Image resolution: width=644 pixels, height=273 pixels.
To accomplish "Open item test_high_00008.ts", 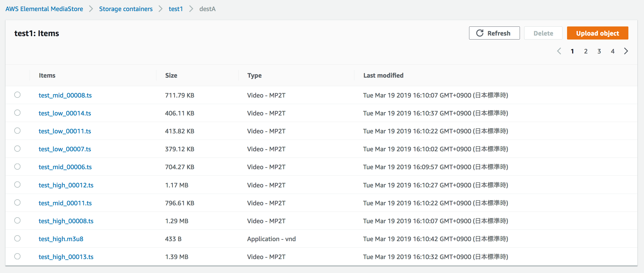I will [x=66, y=221].
